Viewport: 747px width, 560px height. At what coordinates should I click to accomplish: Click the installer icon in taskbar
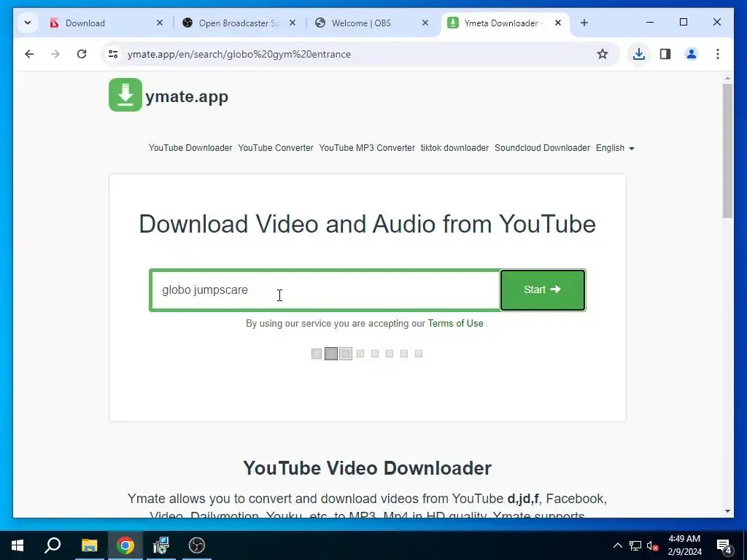click(161, 545)
